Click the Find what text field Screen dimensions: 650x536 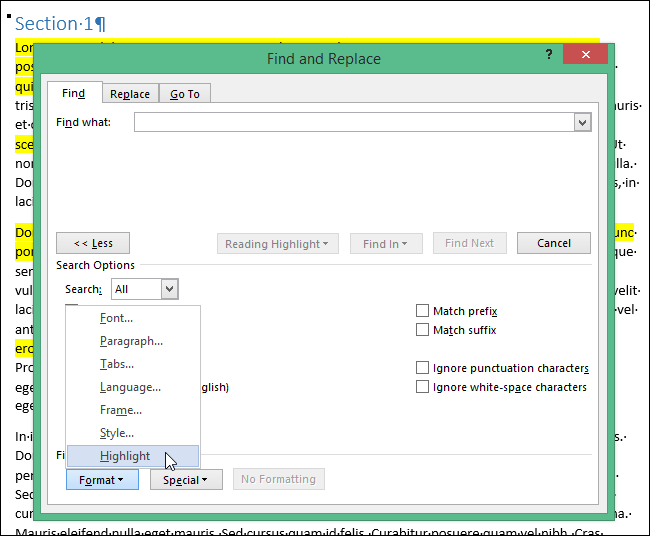tap(354, 122)
